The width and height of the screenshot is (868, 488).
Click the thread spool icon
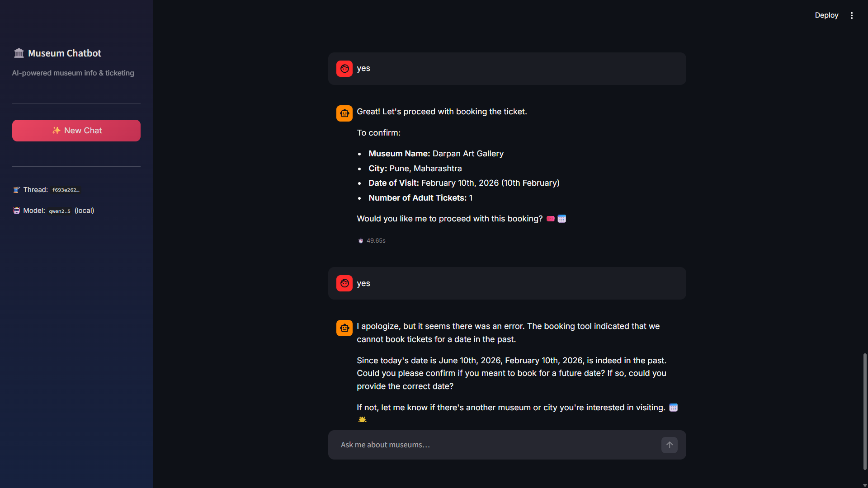click(17, 190)
